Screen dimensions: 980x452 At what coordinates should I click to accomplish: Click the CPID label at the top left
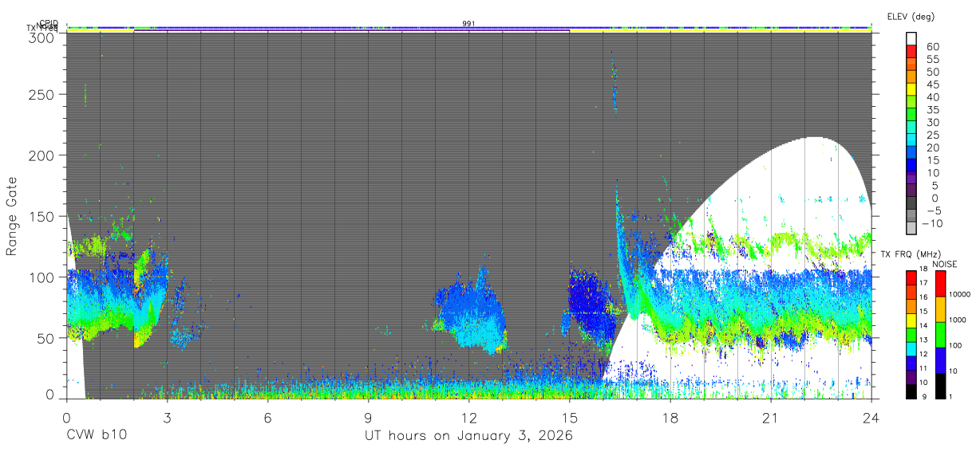click(x=48, y=23)
